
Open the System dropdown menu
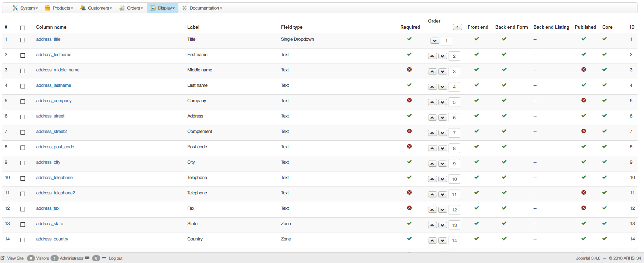click(x=25, y=8)
